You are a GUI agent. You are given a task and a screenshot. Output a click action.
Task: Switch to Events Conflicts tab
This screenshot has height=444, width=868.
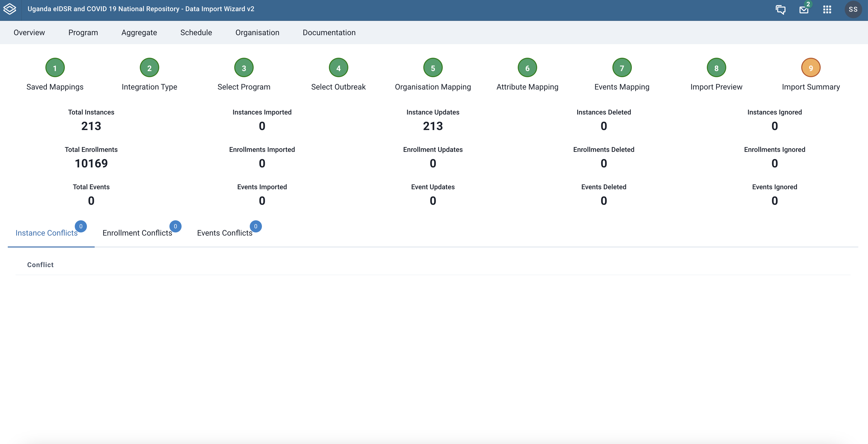coord(225,233)
